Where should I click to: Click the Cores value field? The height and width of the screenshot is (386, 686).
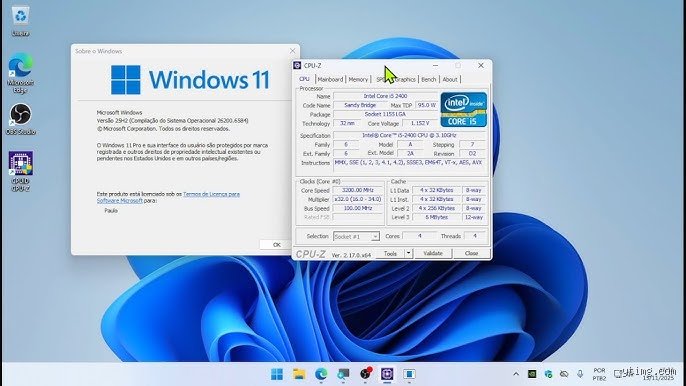[419, 236]
